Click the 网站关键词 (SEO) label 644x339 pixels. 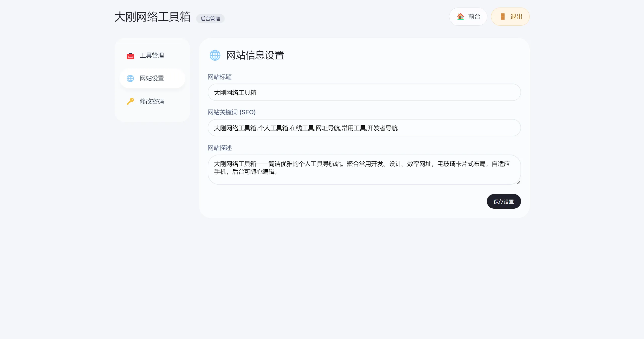pyautogui.click(x=232, y=112)
